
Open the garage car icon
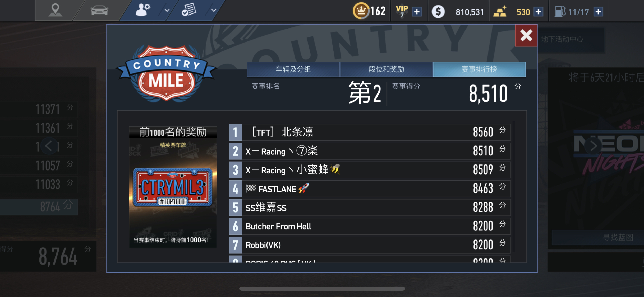click(x=99, y=11)
